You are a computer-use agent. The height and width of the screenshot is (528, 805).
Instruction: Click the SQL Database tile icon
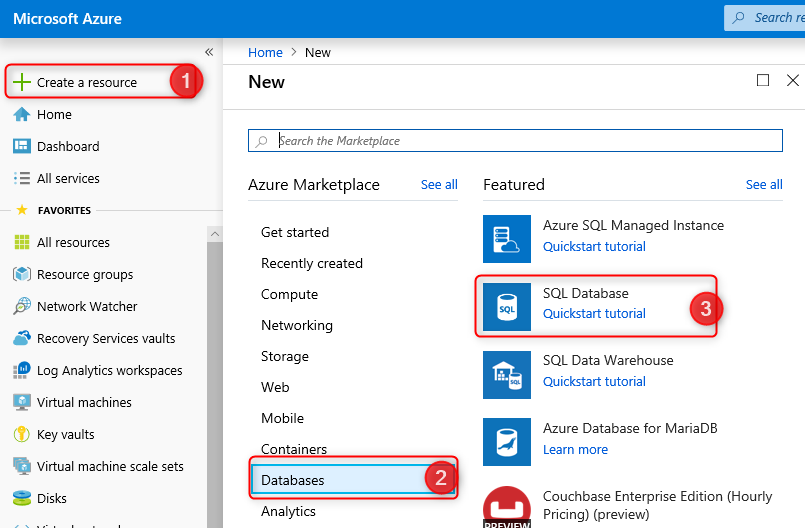pos(507,307)
